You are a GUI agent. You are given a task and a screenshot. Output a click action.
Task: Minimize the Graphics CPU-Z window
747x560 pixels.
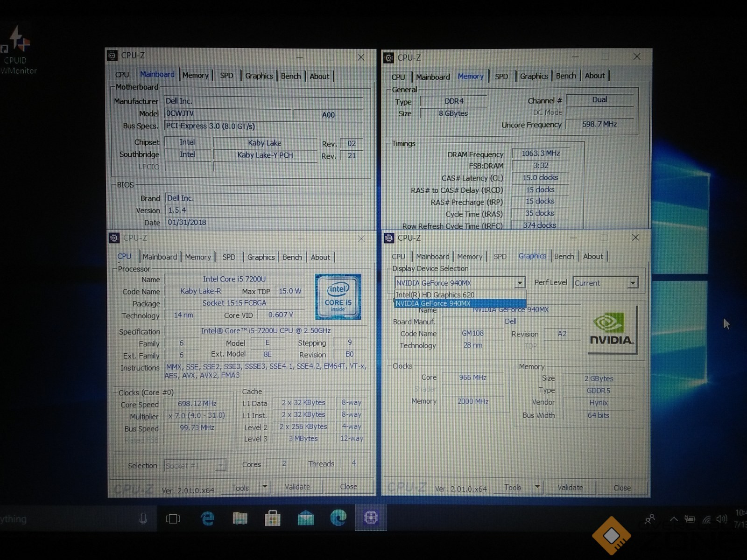(x=573, y=238)
